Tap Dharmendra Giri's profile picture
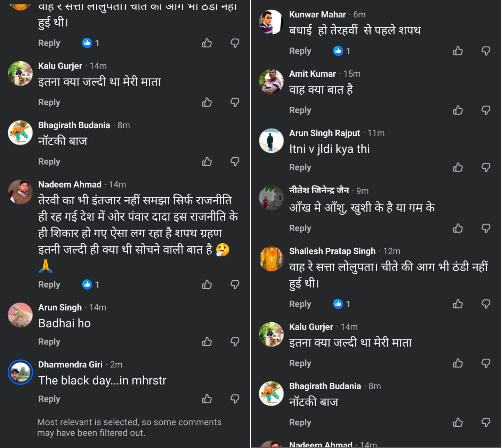Viewport: 502px width, 448px height. pyautogui.click(x=20, y=372)
